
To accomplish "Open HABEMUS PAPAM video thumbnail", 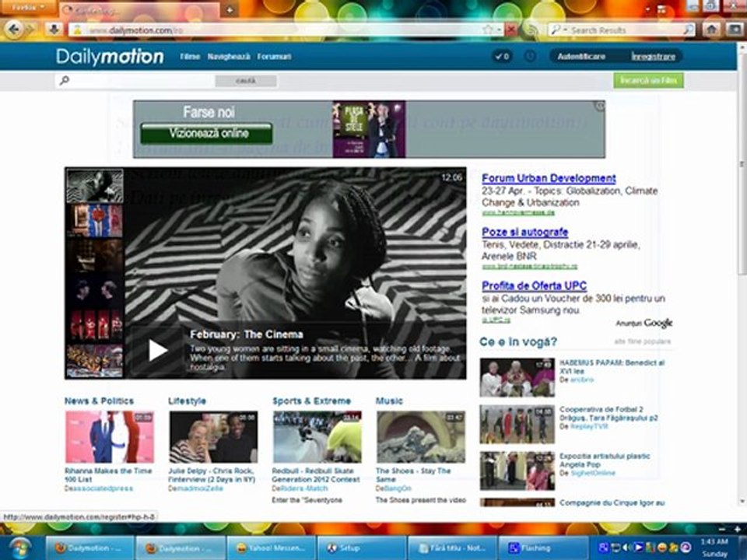I will [x=517, y=378].
